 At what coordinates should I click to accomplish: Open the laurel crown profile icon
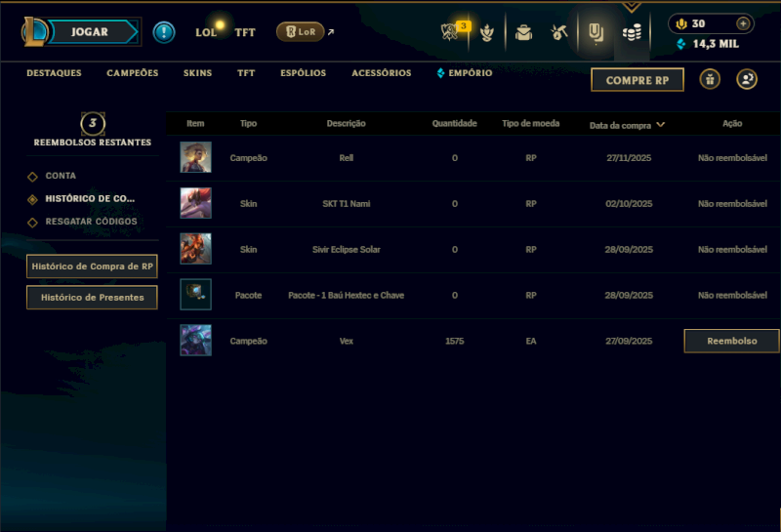[x=486, y=33]
